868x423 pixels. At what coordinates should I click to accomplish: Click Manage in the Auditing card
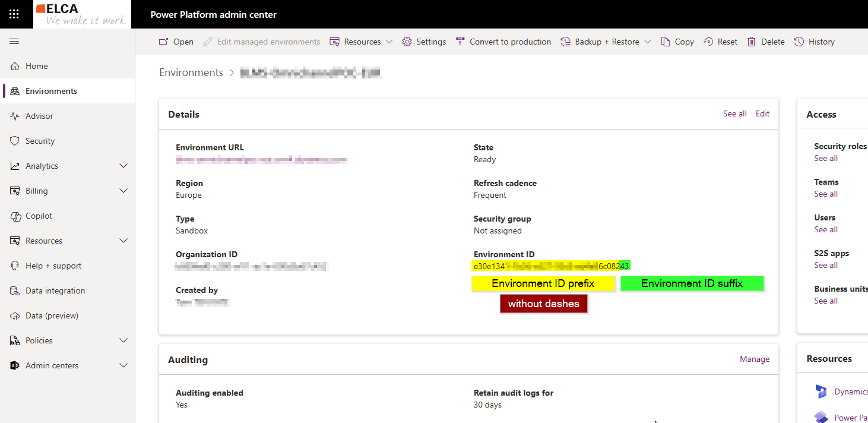[x=755, y=359]
